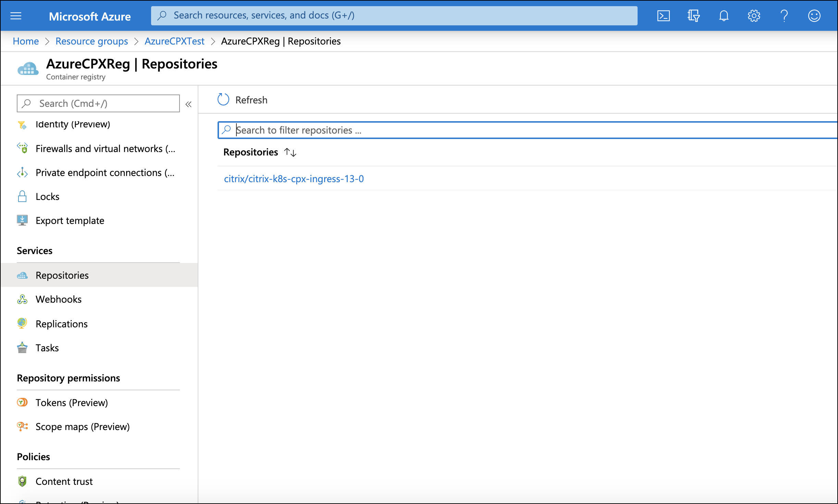Image resolution: width=838 pixels, height=504 pixels.
Task: Click the Content trust shield icon
Action: (22, 481)
